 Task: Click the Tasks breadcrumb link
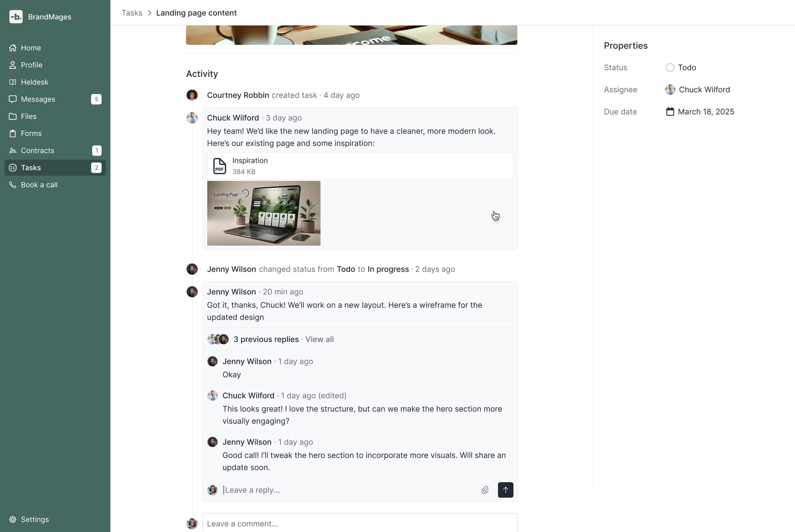[132, 13]
